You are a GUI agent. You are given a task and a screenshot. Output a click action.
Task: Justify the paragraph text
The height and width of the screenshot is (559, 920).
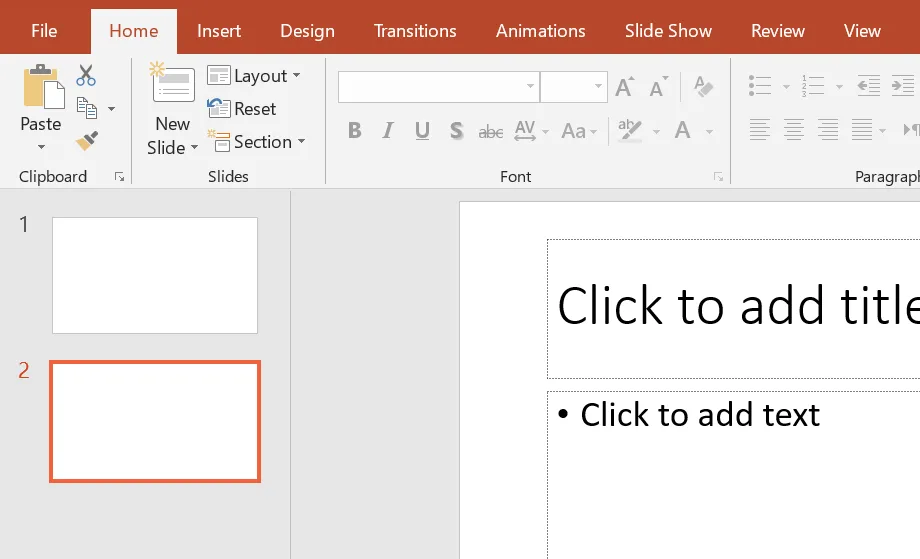coord(862,130)
